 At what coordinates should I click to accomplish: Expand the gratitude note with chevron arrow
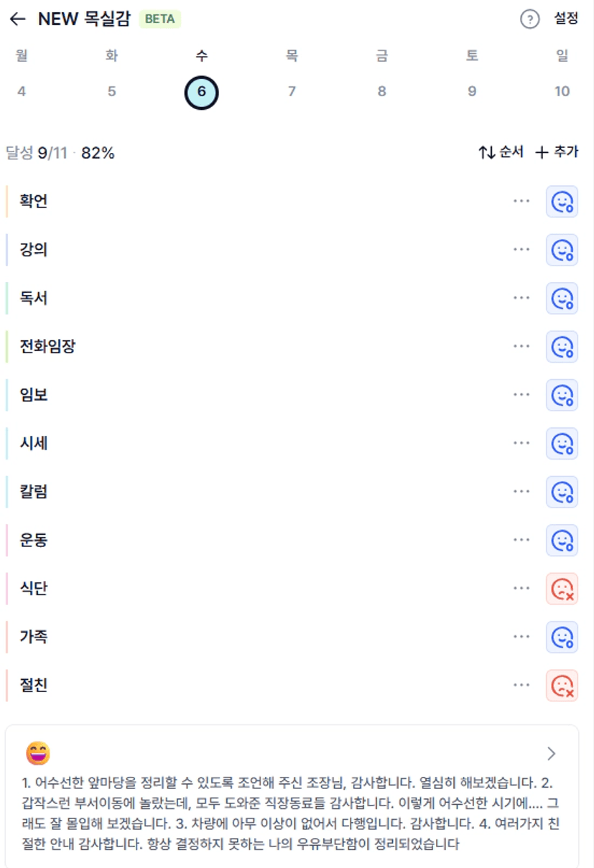[x=551, y=753]
